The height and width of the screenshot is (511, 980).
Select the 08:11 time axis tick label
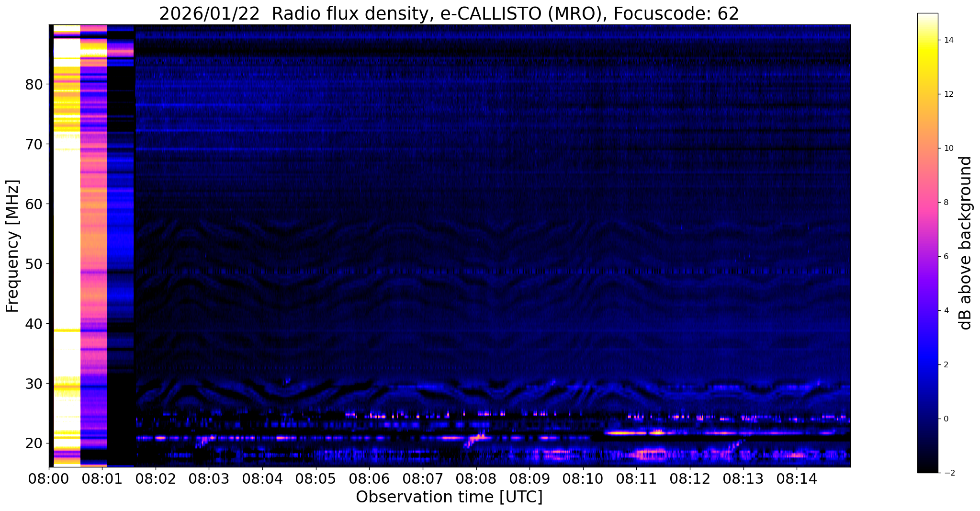coord(636,479)
